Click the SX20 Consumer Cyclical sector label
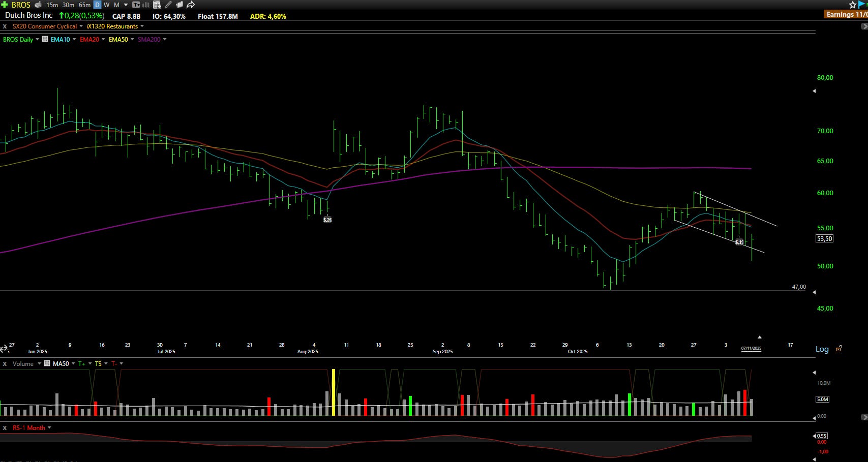Viewport: 868px width, 462px height. click(45, 26)
